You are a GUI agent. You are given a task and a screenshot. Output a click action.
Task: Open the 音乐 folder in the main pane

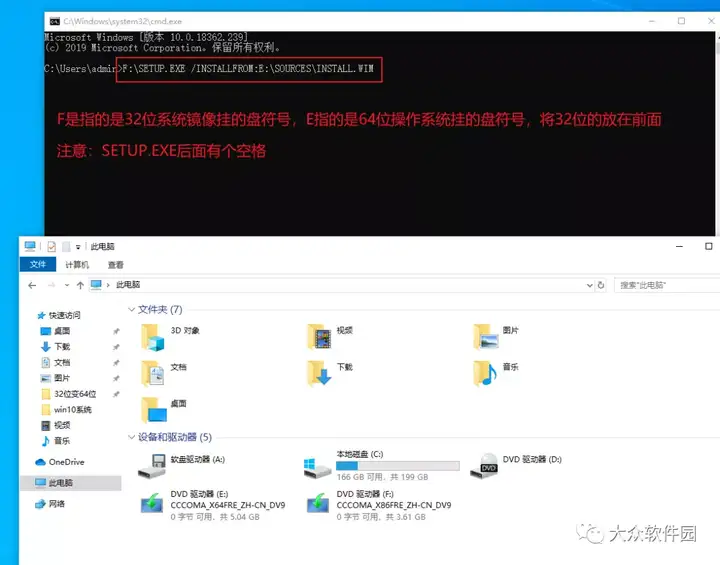(x=485, y=373)
